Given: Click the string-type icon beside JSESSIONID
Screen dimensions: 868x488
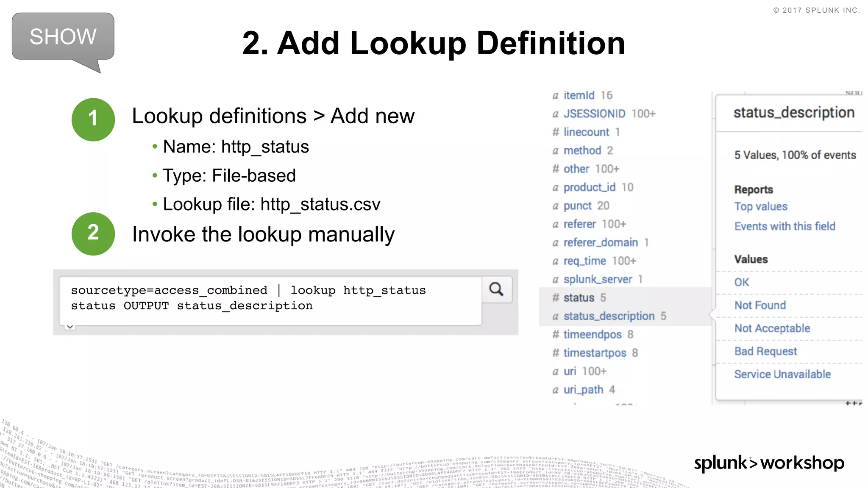Looking at the screenshot, I should pos(556,114).
